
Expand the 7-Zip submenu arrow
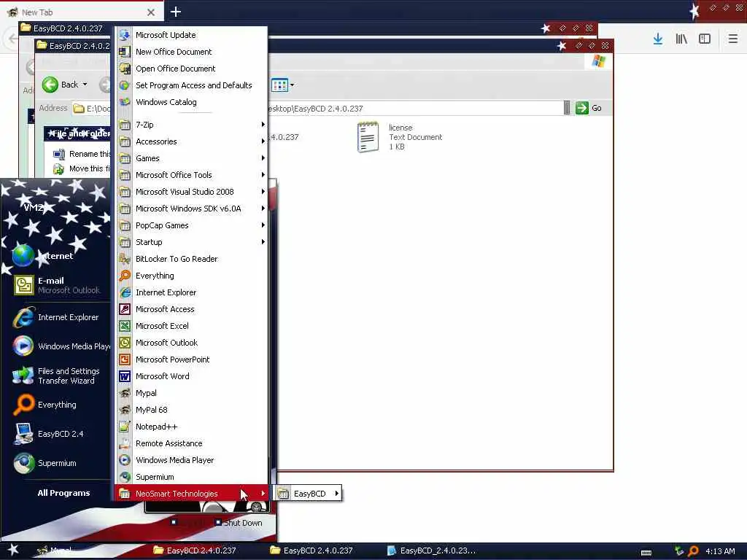click(263, 124)
